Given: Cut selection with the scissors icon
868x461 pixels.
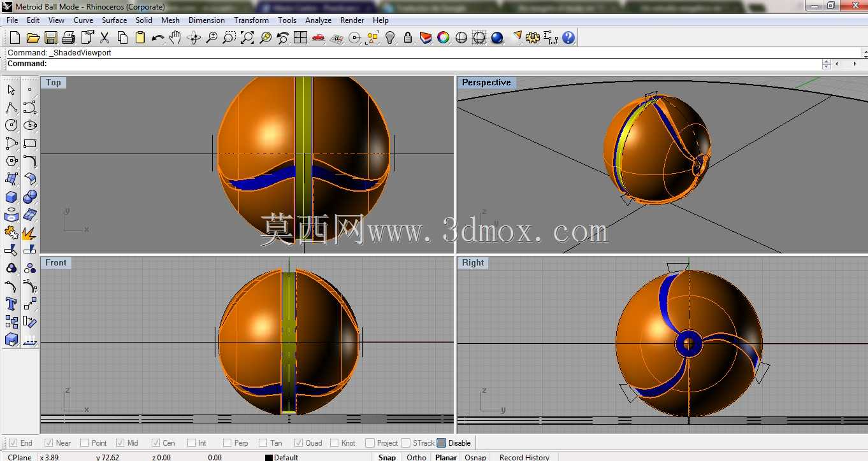Looking at the screenshot, I should point(105,38).
